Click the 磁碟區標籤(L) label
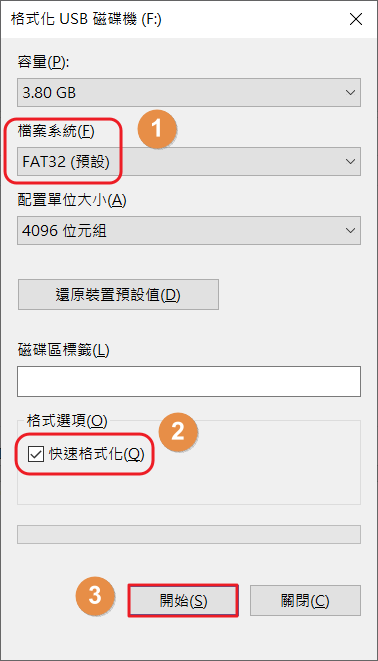The image size is (378, 661). 64,350
